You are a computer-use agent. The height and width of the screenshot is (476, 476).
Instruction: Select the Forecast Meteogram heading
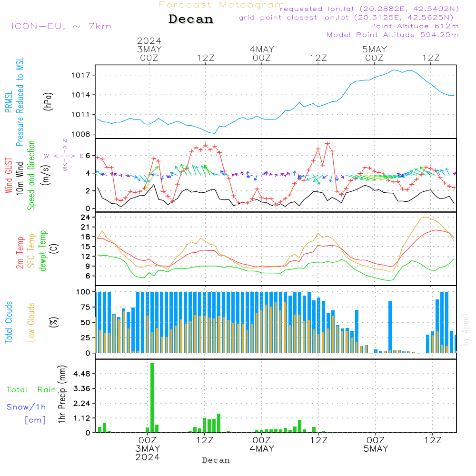(221, 5)
